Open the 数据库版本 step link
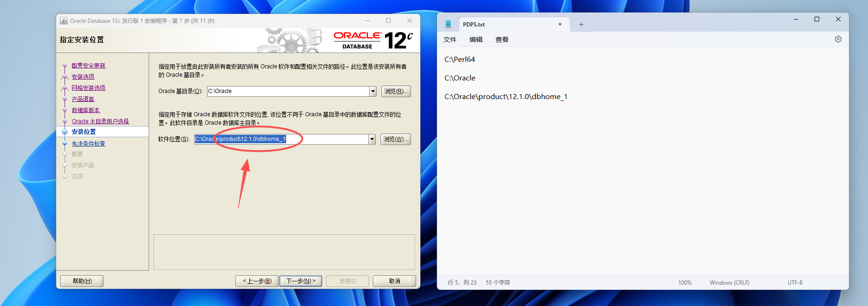Screen dimensions: 868x306 (86, 110)
